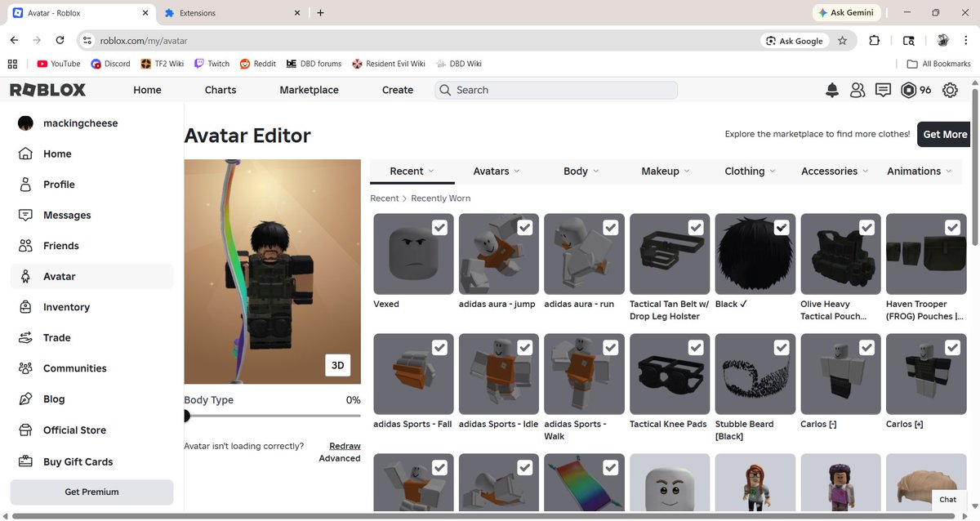
Task: Open the Chat panel
Action: pyautogui.click(x=947, y=499)
